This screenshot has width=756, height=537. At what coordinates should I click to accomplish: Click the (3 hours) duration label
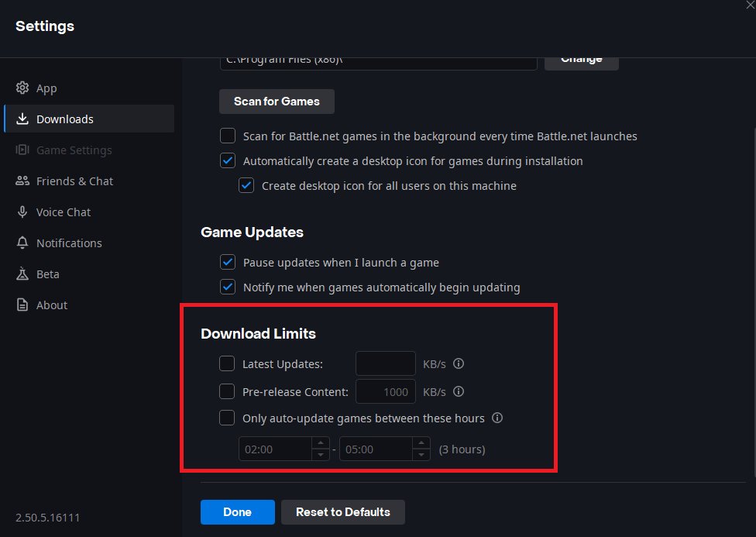tap(462, 449)
